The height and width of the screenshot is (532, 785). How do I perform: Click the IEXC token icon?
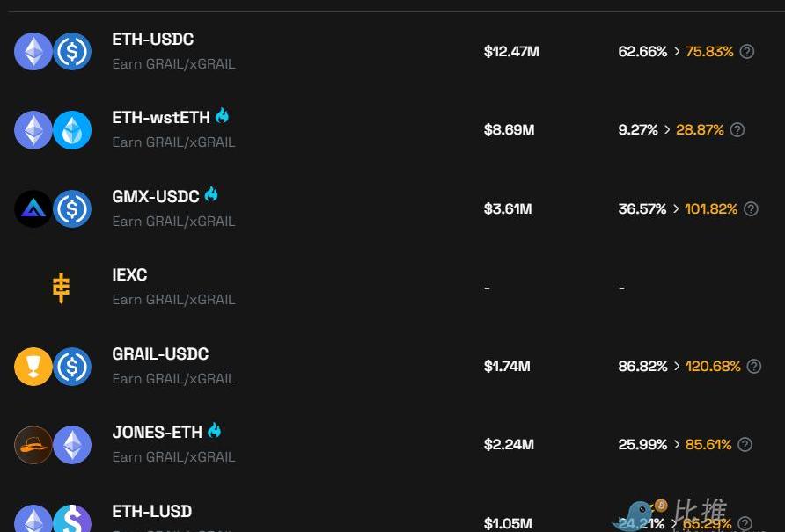coord(61,288)
